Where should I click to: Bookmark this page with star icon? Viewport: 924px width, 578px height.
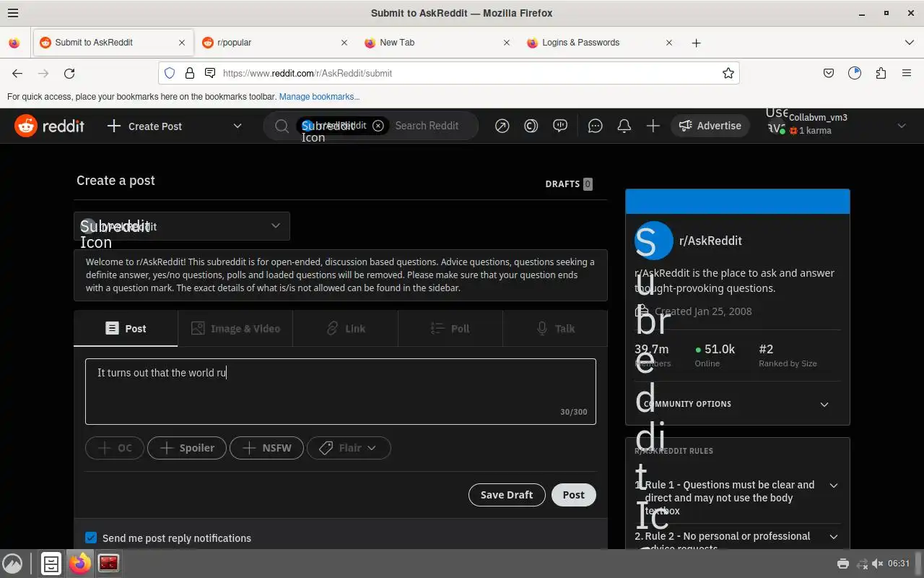(728, 73)
